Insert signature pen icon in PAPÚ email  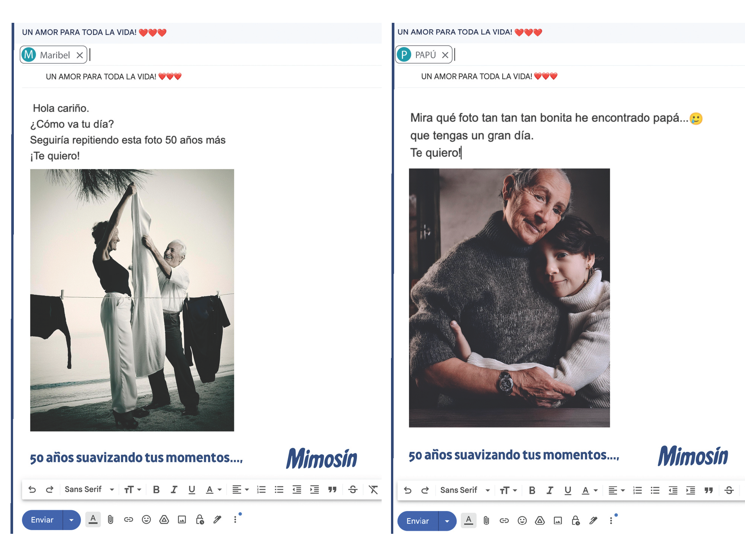pyautogui.click(x=593, y=521)
